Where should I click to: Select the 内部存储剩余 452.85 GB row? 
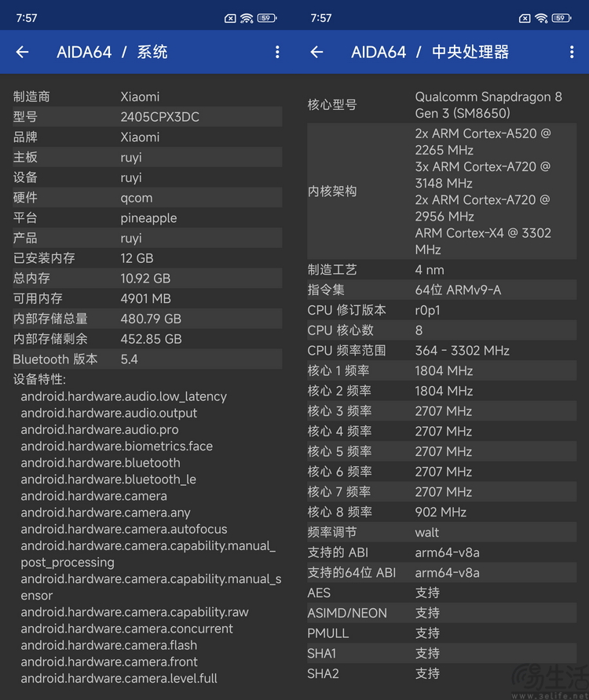[x=148, y=339]
